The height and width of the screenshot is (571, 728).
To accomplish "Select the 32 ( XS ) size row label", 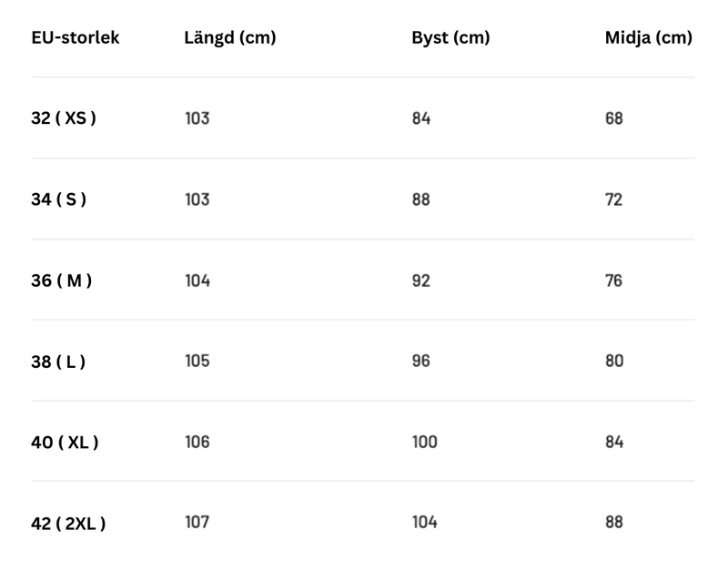I will pyautogui.click(x=64, y=118).
